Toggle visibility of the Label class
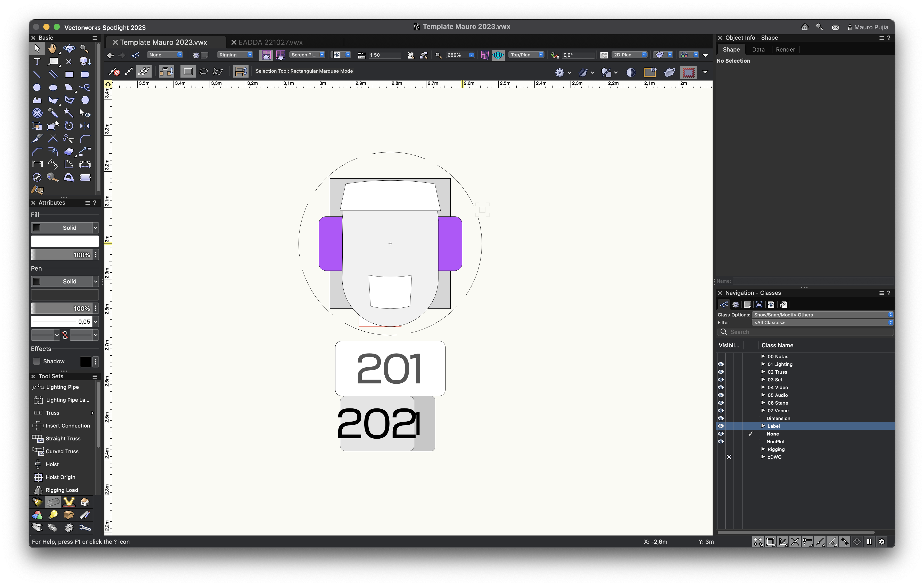Image resolution: width=924 pixels, height=586 pixels. coord(721,426)
